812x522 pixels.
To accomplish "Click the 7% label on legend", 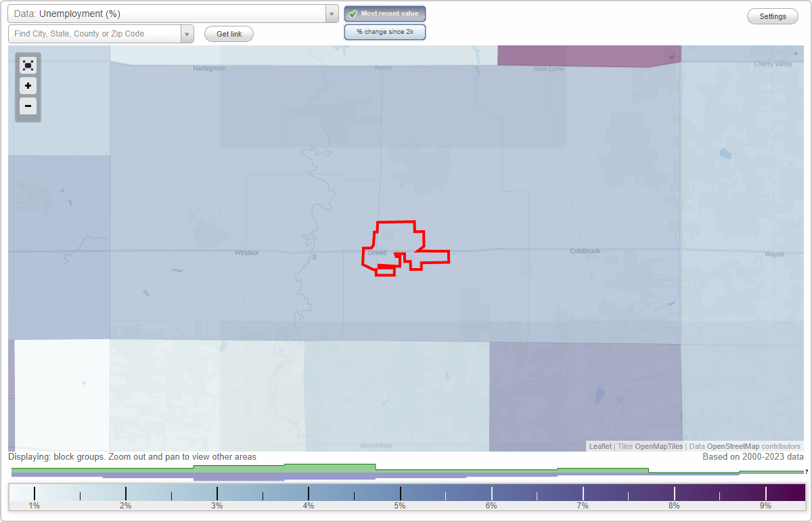I will coord(583,506).
